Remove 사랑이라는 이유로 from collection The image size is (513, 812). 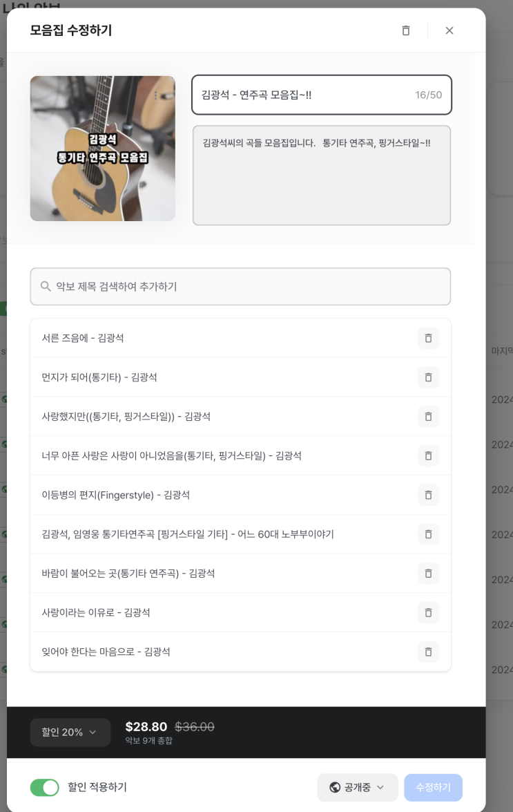click(x=428, y=612)
